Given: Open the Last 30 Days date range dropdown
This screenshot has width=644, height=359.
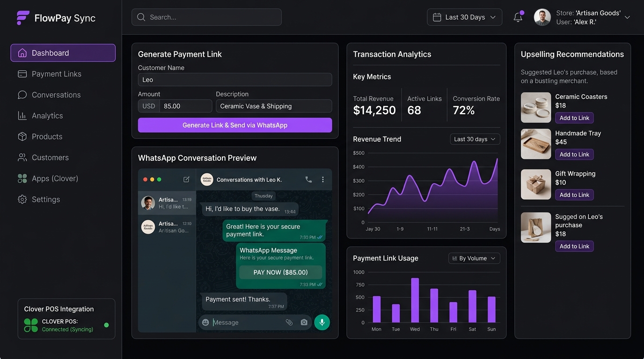Looking at the screenshot, I should pyautogui.click(x=464, y=17).
